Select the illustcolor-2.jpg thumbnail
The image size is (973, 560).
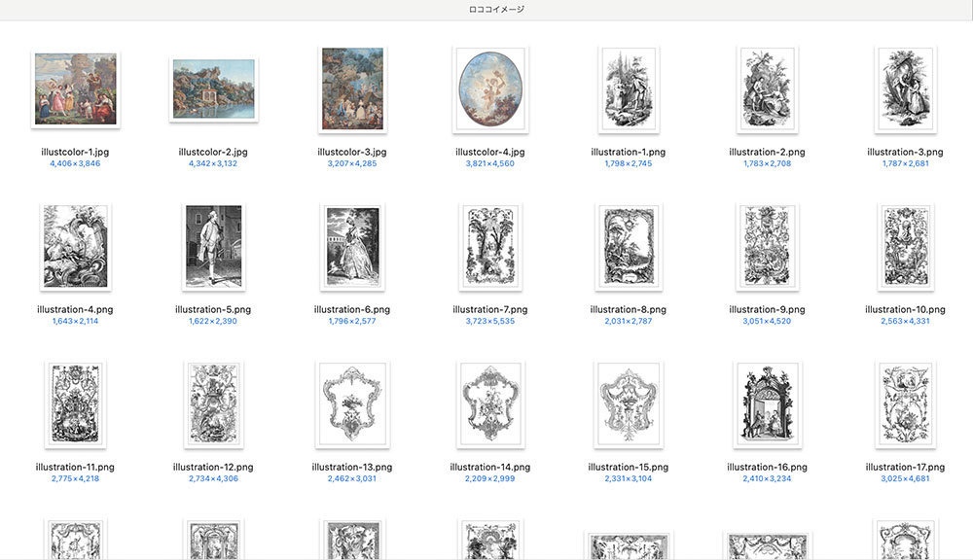click(x=213, y=89)
